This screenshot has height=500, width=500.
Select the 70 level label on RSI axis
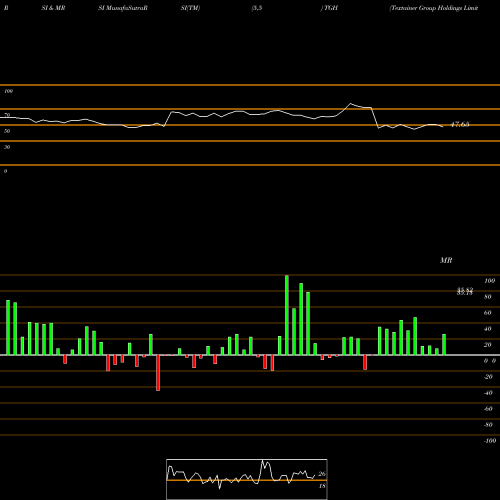(x=7, y=115)
